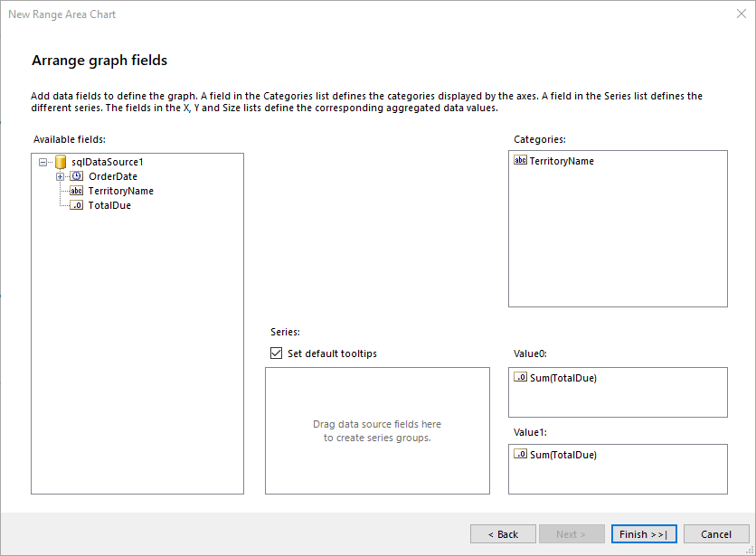The height and width of the screenshot is (556, 756).
Task: Click the Value1 field box
Action: 618,469
